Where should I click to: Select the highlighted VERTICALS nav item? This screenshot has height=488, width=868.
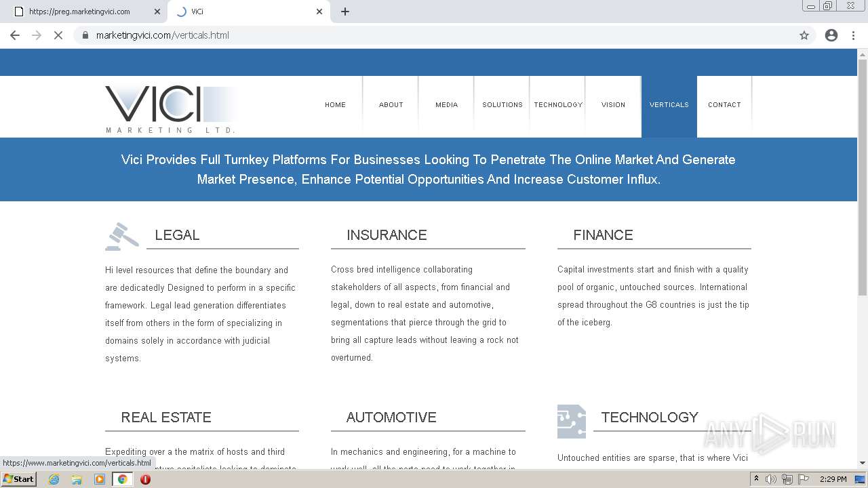coord(669,105)
